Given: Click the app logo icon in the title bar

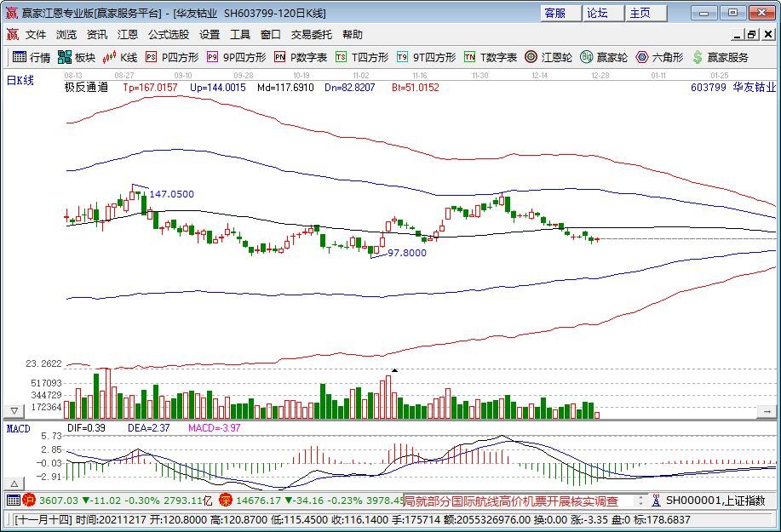Looking at the screenshot, I should 11,13.
